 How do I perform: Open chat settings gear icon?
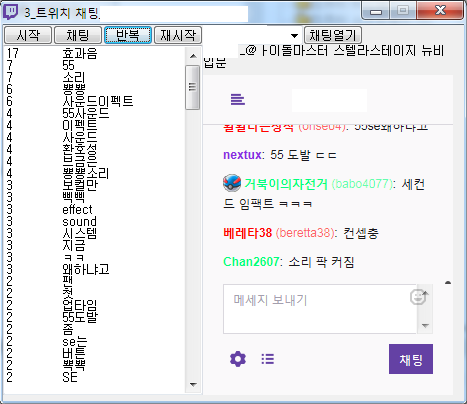238,359
